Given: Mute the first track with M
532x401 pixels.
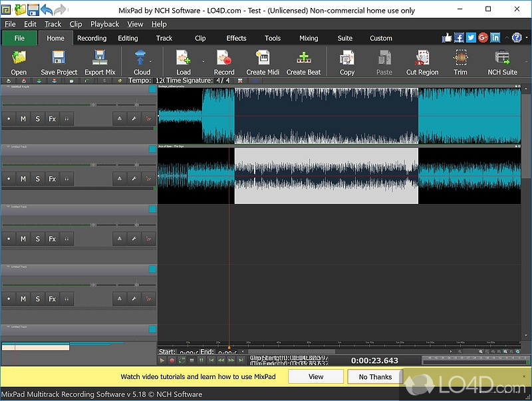Looking at the screenshot, I should (23, 119).
